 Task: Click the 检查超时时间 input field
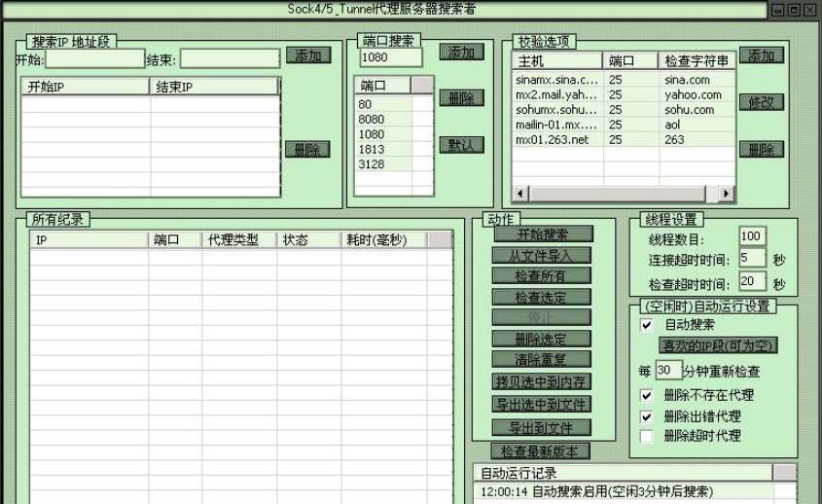752,281
